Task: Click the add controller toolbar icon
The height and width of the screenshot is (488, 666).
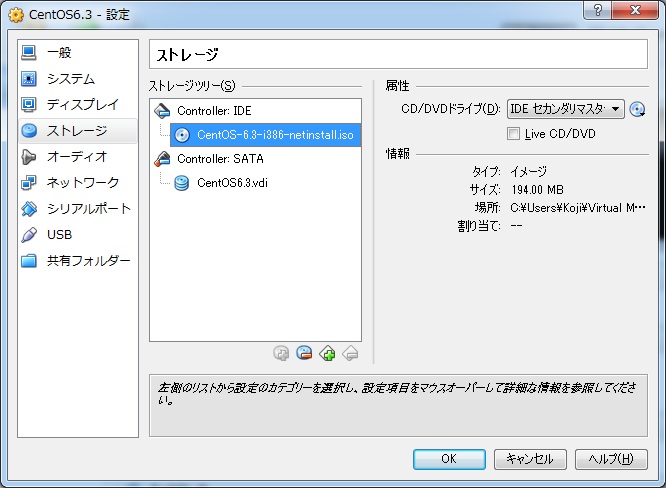Action: pos(327,353)
